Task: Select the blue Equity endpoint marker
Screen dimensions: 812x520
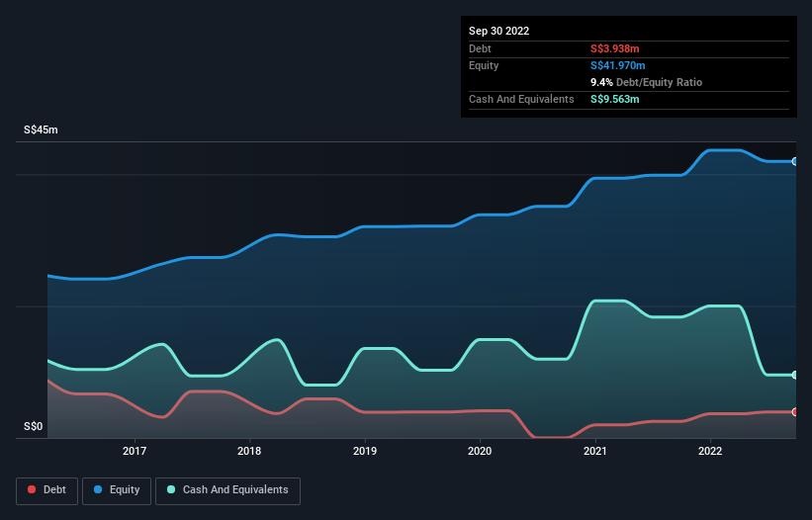Action: (x=795, y=161)
